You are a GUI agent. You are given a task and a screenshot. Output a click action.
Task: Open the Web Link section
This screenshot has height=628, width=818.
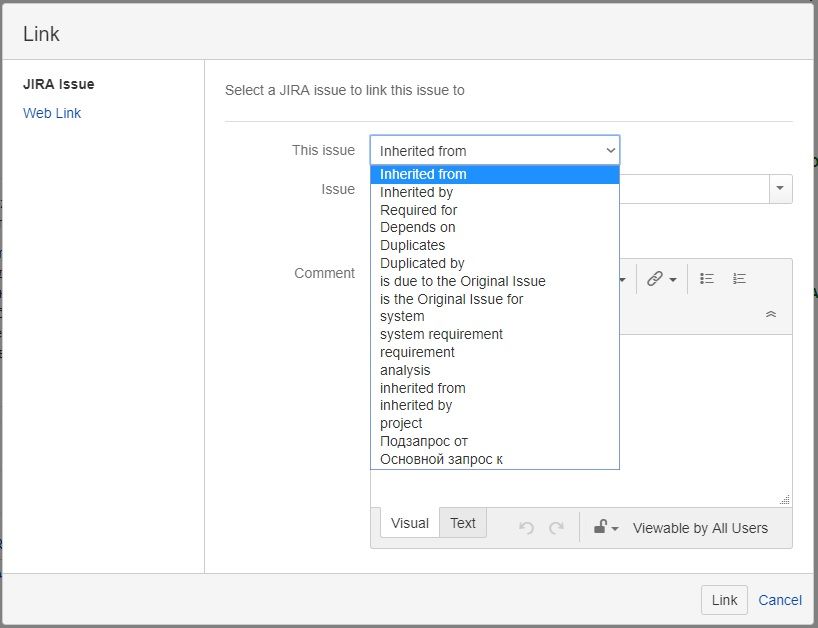click(52, 113)
